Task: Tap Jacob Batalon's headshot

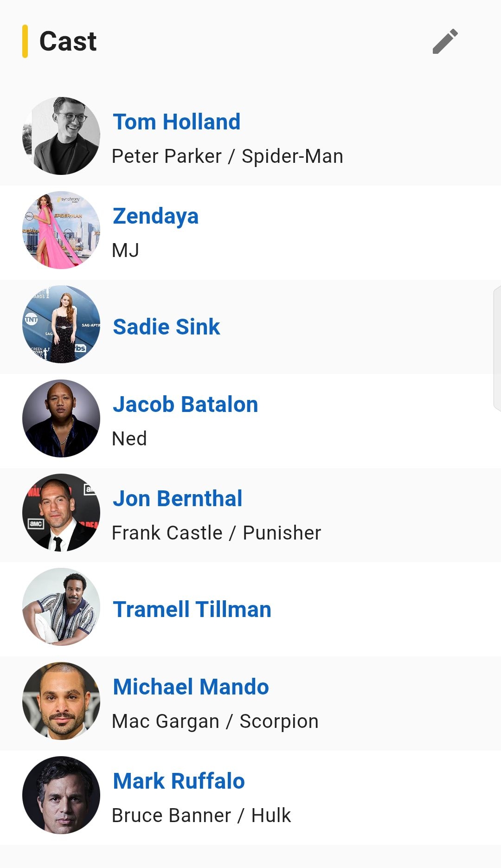Action: point(61,418)
